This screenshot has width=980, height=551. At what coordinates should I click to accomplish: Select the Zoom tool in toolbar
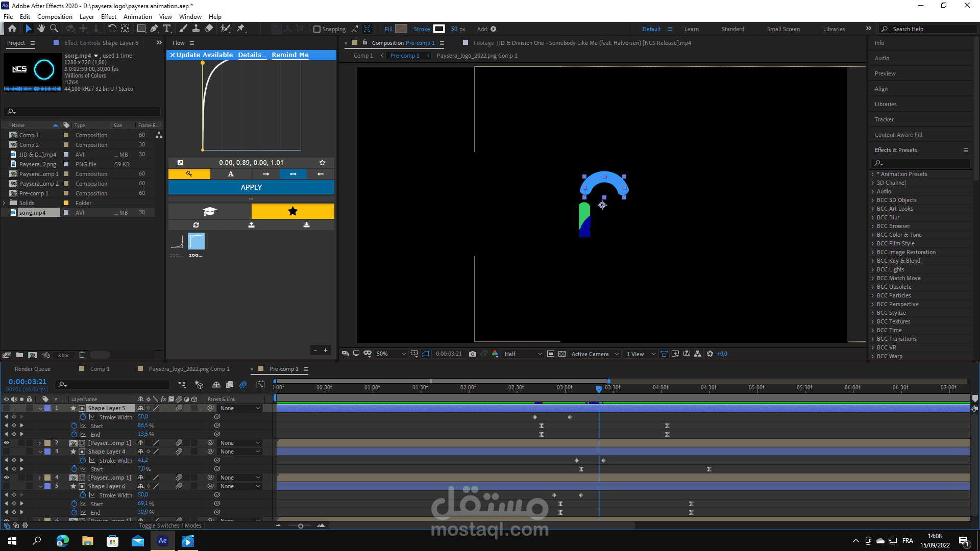[x=54, y=29]
